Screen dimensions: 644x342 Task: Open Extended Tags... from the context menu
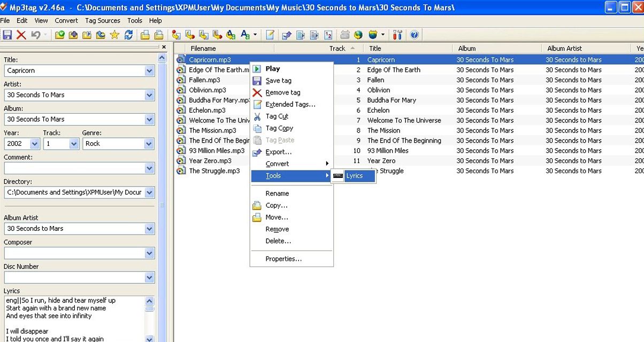click(292, 104)
